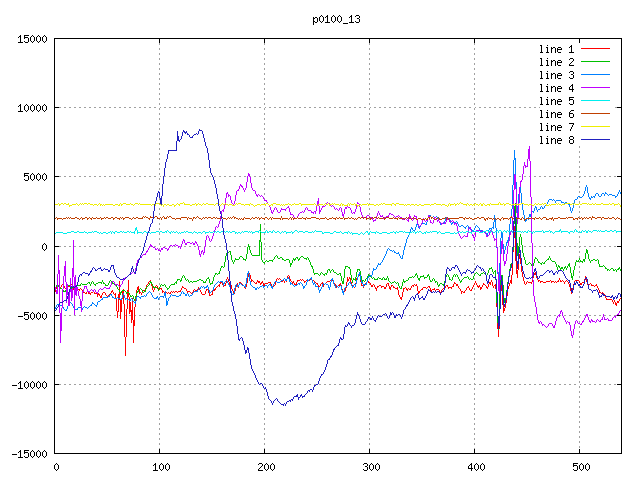Choose the 'line 7' legend label
The height and width of the screenshot is (480, 640).
[556, 127]
